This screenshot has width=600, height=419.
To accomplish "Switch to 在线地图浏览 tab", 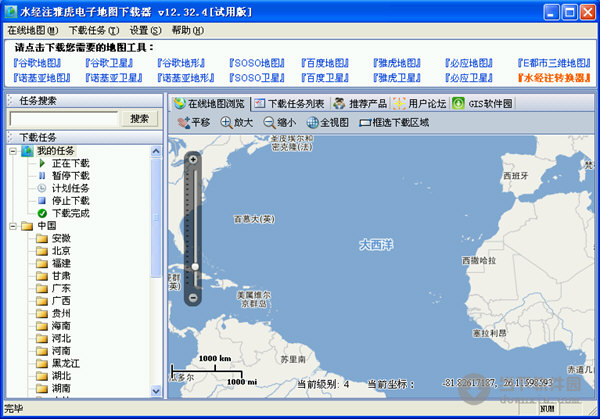I will (209, 103).
